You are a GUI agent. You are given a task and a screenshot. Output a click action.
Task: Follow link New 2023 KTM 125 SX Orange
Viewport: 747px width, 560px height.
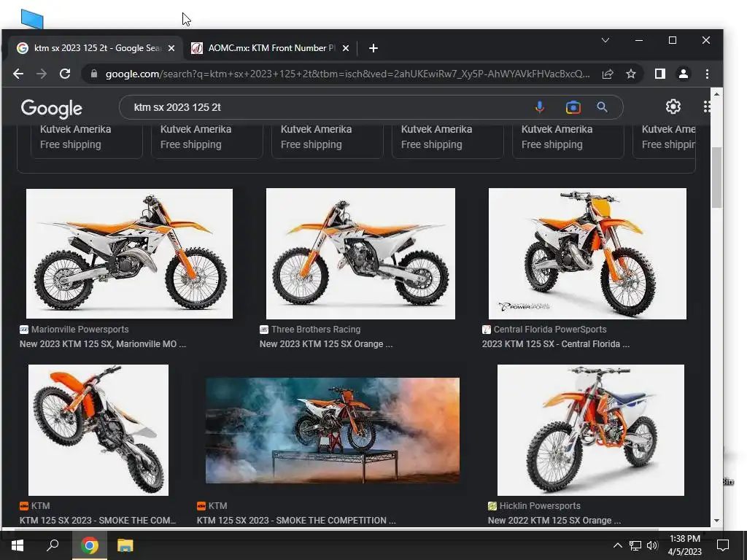pos(326,344)
